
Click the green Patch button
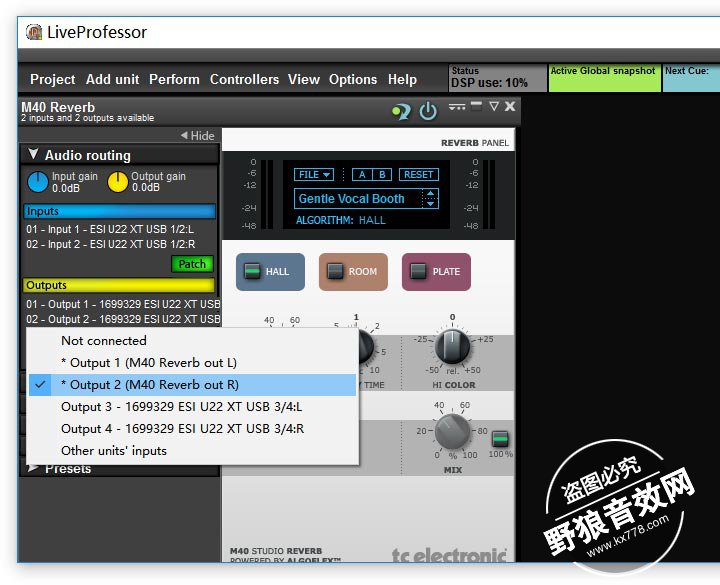click(x=192, y=264)
